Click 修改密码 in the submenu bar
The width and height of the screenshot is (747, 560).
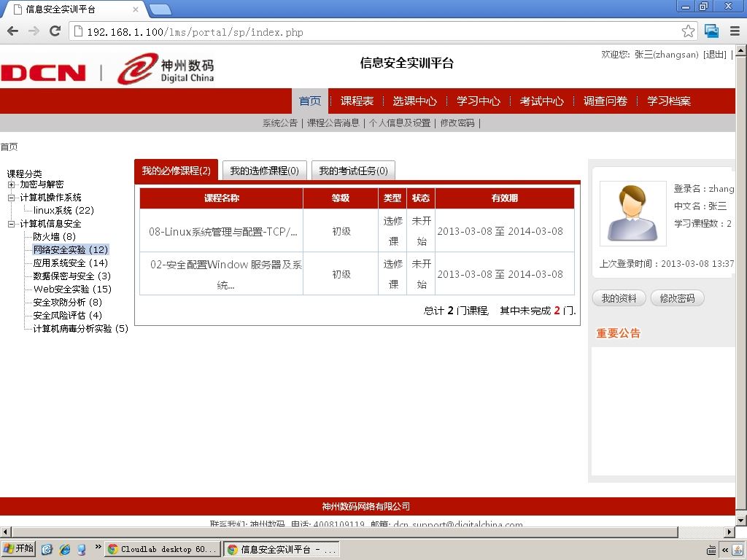pos(457,122)
